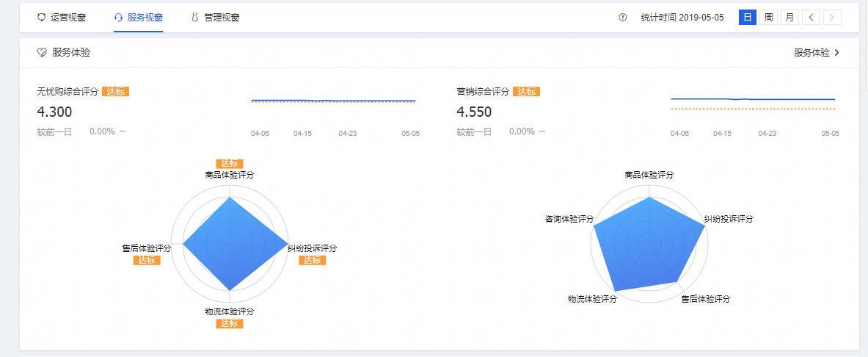The image size is (868, 357).
Task: Click the 统计时间 2019-05-05 date text
Action: [682, 17]
